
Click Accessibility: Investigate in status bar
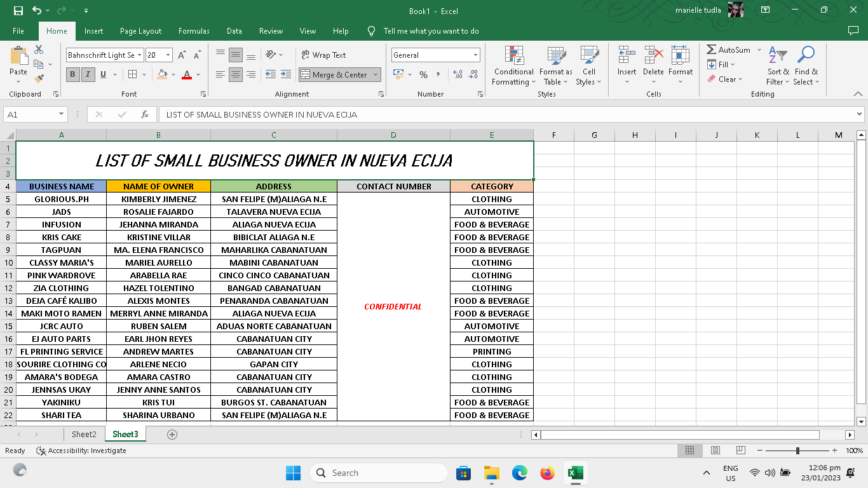[81, 451]
